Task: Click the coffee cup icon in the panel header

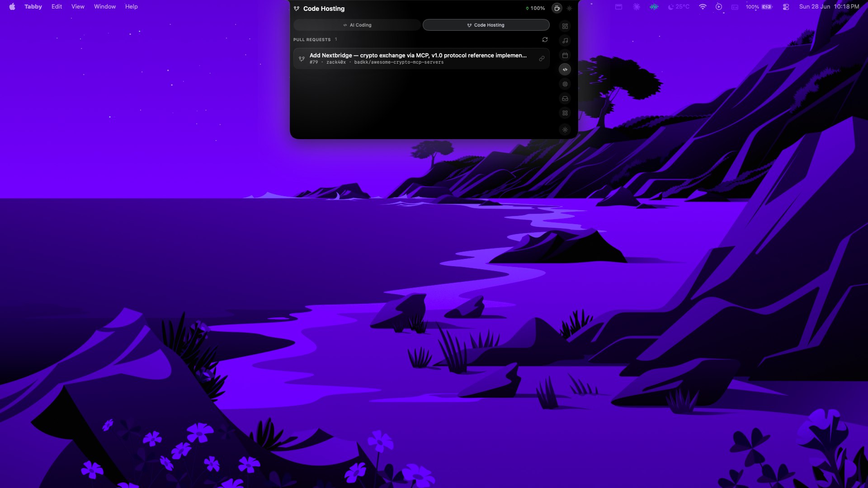Action: [557, 8]
